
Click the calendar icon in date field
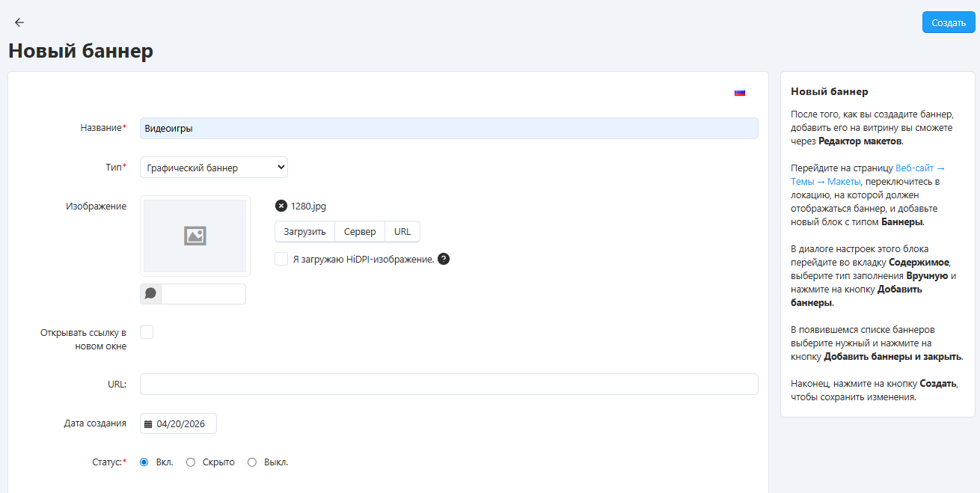click(148, 424)
